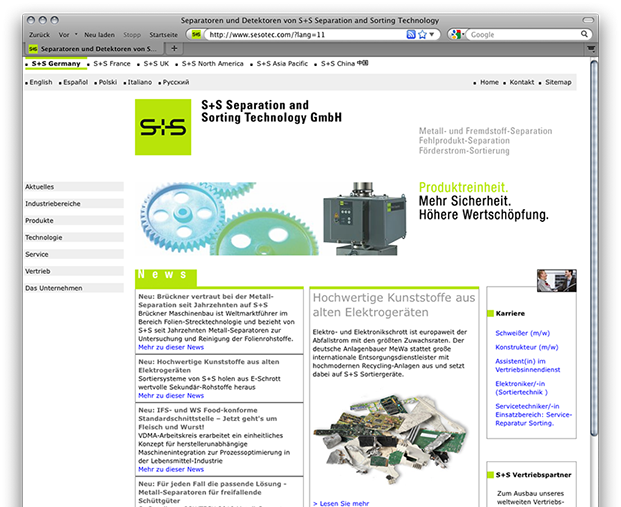Click the Neu laden toolbar button

99,34
